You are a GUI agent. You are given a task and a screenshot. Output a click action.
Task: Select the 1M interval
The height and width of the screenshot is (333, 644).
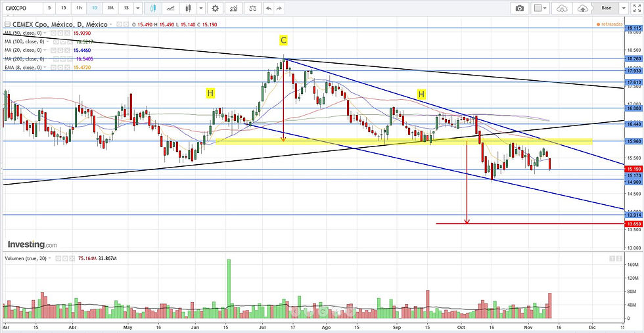[110, 8]
